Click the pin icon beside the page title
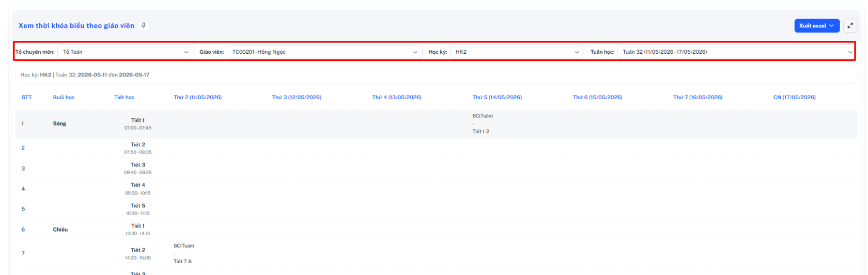 (144, 25)
